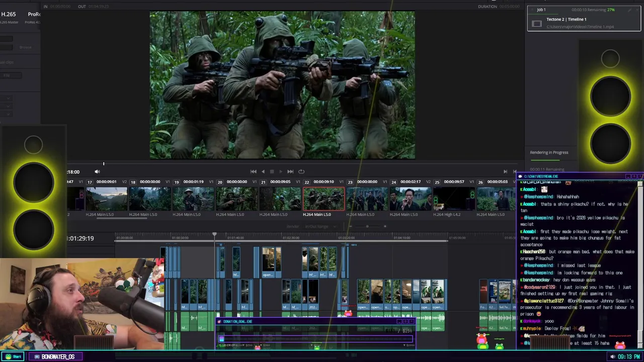Viewport: 644px width, 362px height.
Task: Zoom out timeline with the minus icon
Action: (x=350, y=226)
